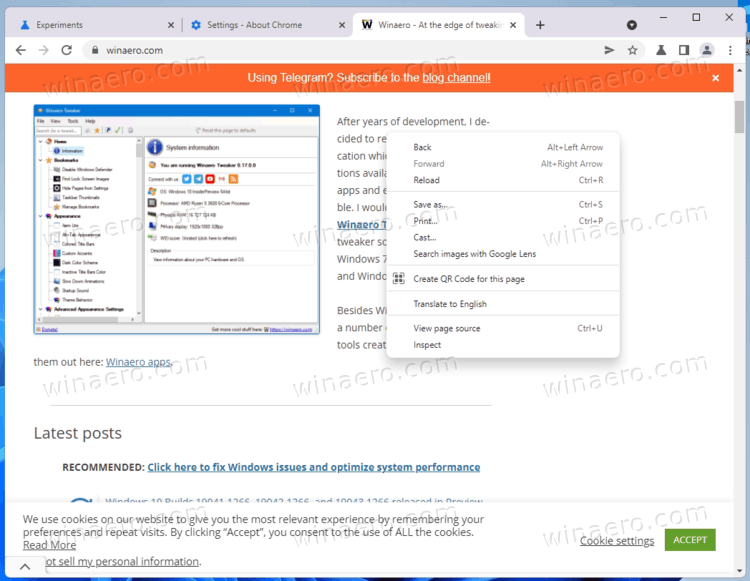Maximize the Chrome window

[x=696, y=18]
